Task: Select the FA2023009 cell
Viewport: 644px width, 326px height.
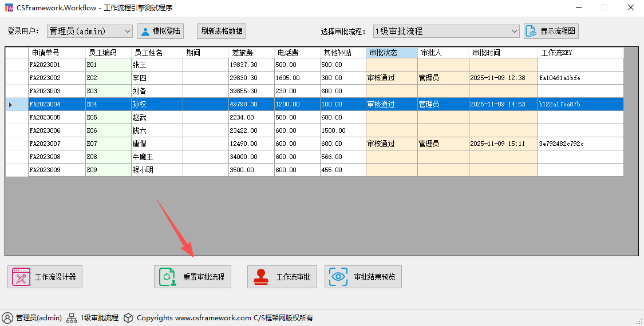Action: click(57, 170)
